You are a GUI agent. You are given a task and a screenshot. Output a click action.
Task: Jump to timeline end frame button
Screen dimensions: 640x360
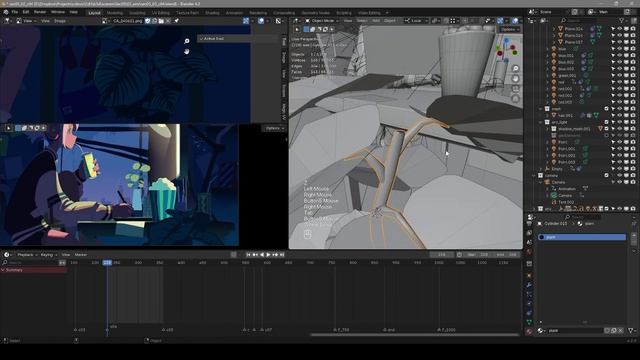[282, 255]
